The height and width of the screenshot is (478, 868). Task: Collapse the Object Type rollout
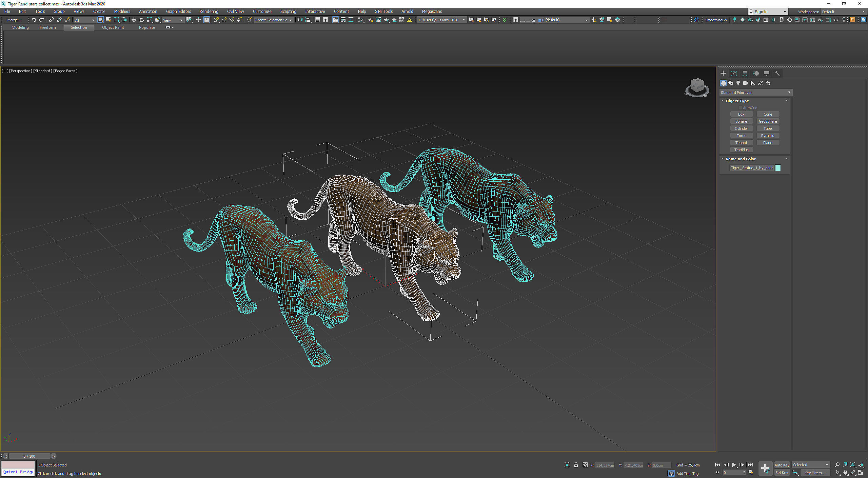[x=723, y=101]
